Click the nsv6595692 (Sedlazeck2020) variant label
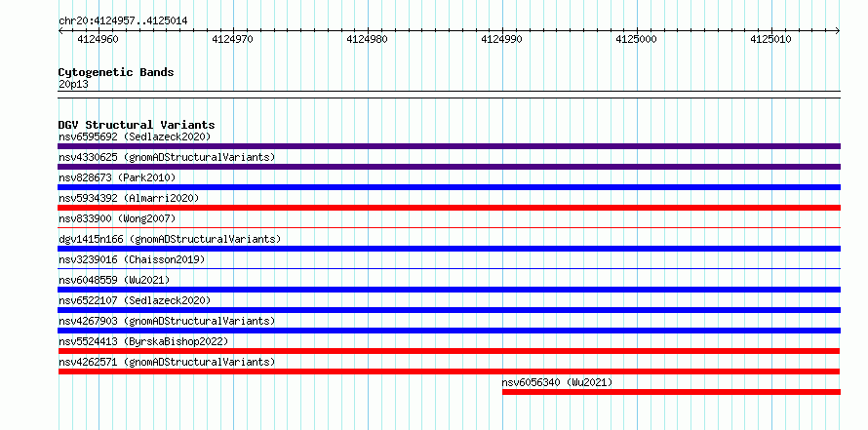 135,137
